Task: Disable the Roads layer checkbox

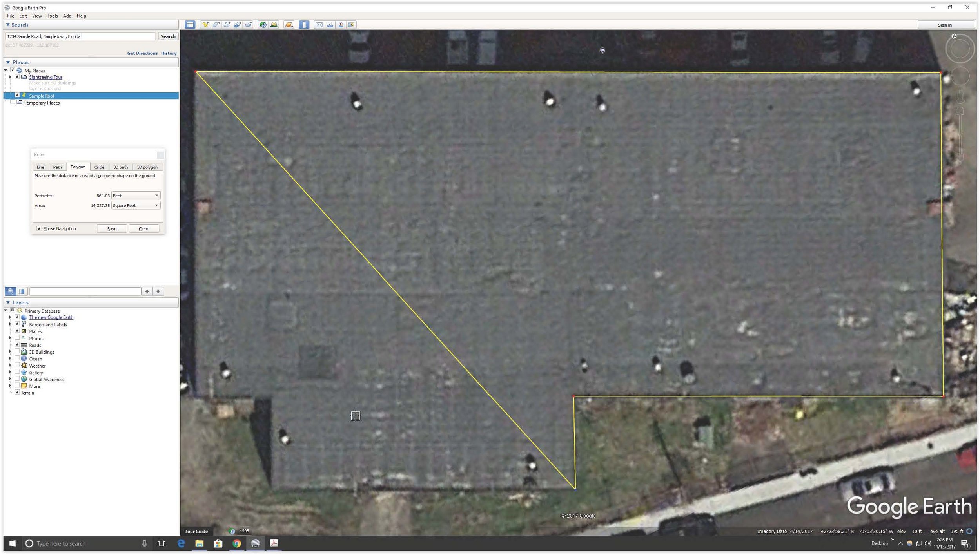Action: [x=17, y=344]
